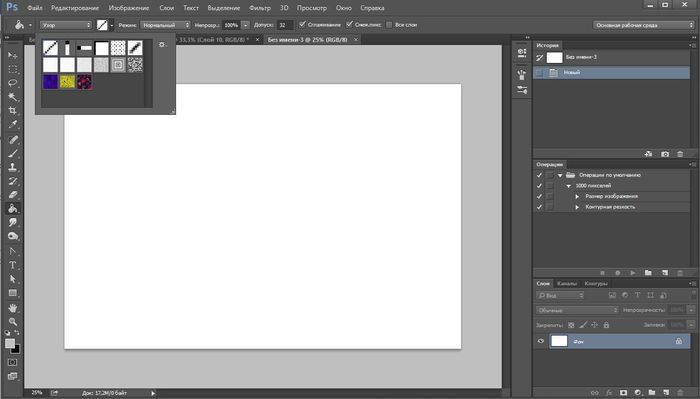
Task: Select the Crop tool
Action: coord(12,111)
